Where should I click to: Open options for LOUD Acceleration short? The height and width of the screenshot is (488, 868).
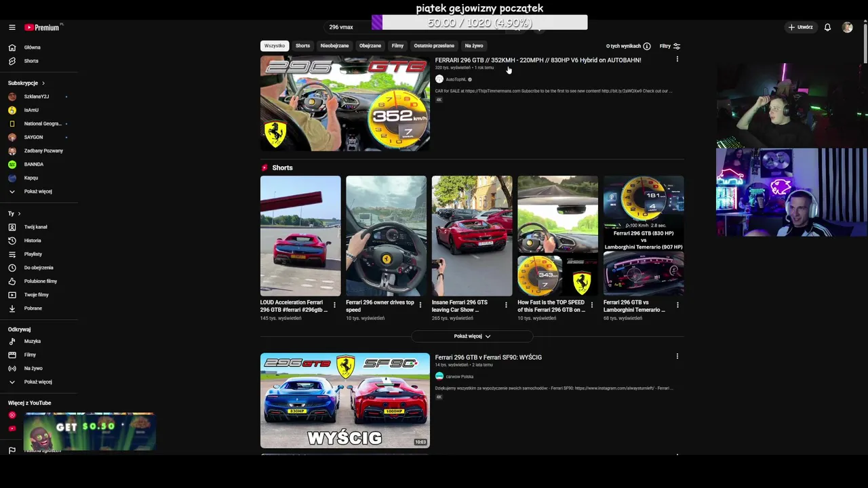click(x=334, y=305)
